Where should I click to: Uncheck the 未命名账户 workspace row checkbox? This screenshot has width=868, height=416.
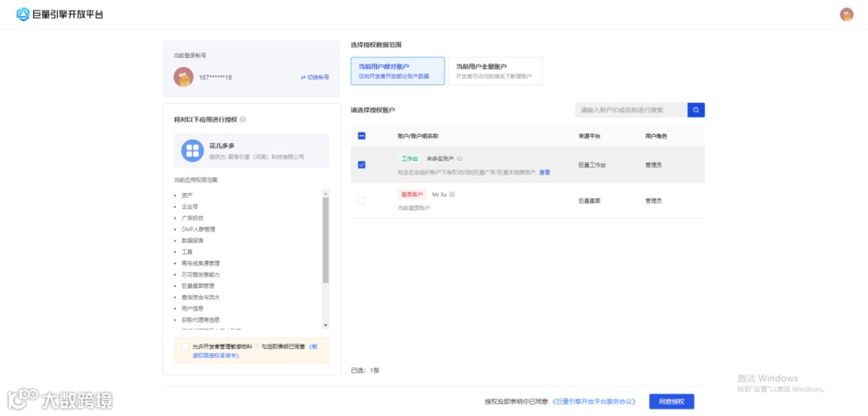362,164
